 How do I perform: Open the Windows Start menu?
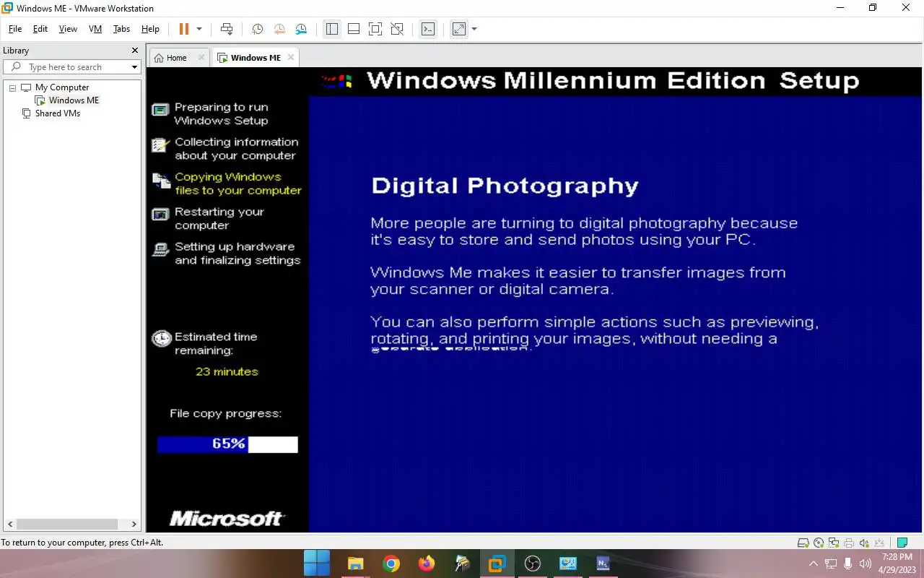[x=317, y=563]
